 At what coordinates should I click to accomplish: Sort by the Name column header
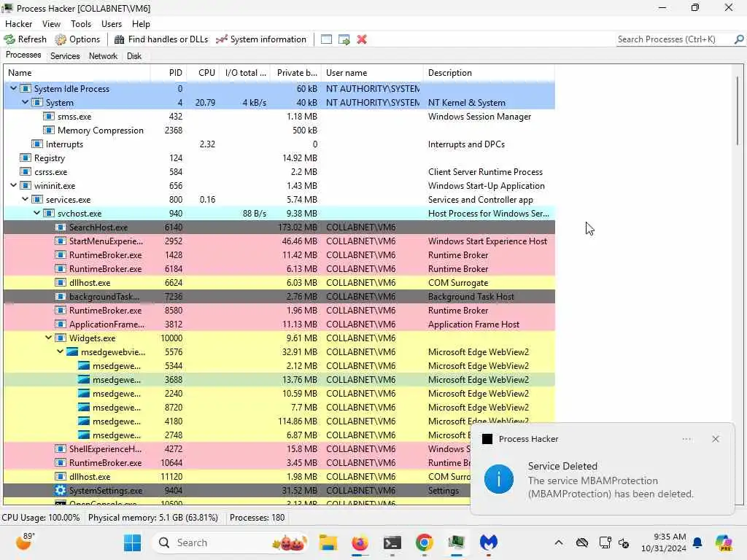(77, 73)
